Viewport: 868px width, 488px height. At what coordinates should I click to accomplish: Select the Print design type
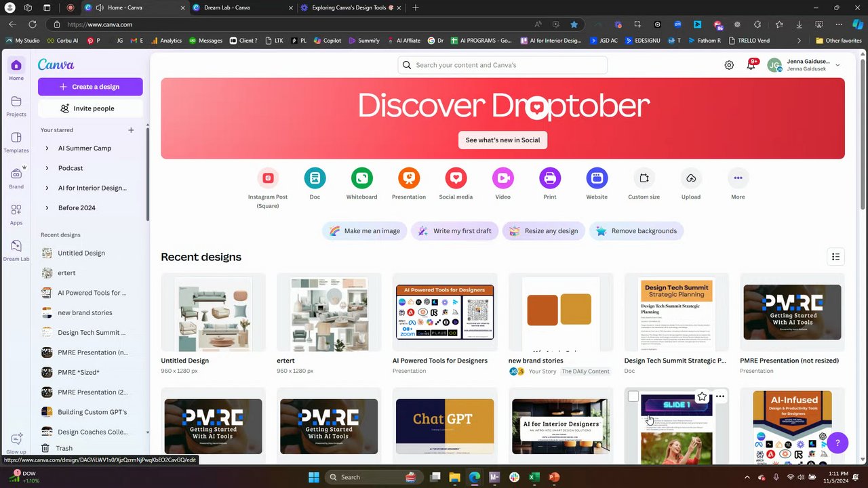click(x=550, y=178)
